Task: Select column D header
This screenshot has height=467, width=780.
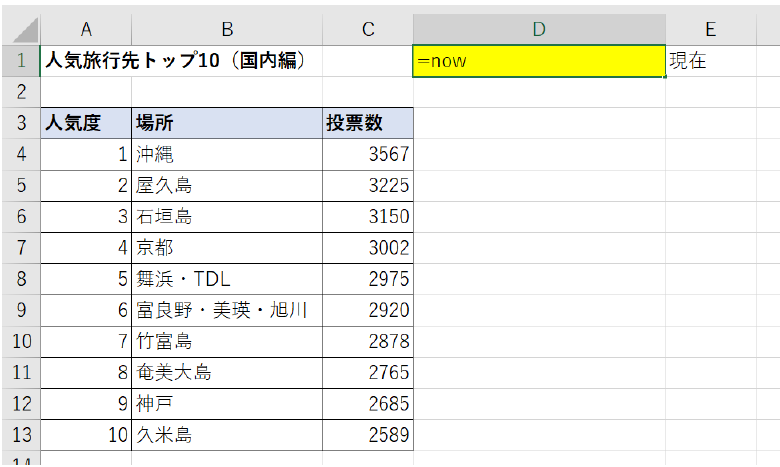Action: click(x=539, y=29)
